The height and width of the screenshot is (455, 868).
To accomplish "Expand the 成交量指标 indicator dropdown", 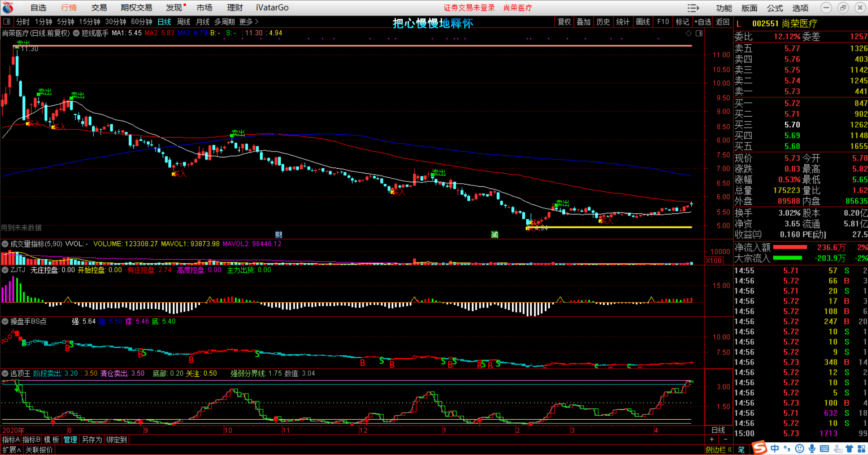I will click(x=5, y=244).
